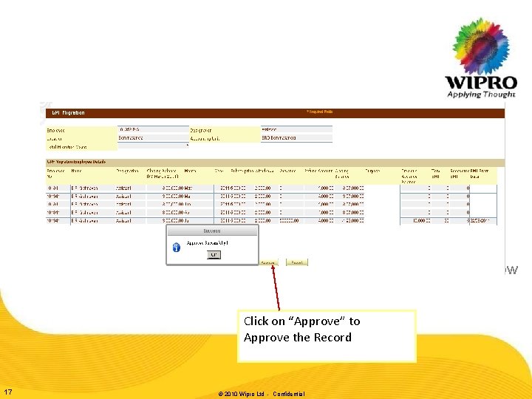The width and height of the screenshot is (532, 399).
Task: Click the blue info icon in Success dialog
Action: pyautogui.click(x=177, y=248)
